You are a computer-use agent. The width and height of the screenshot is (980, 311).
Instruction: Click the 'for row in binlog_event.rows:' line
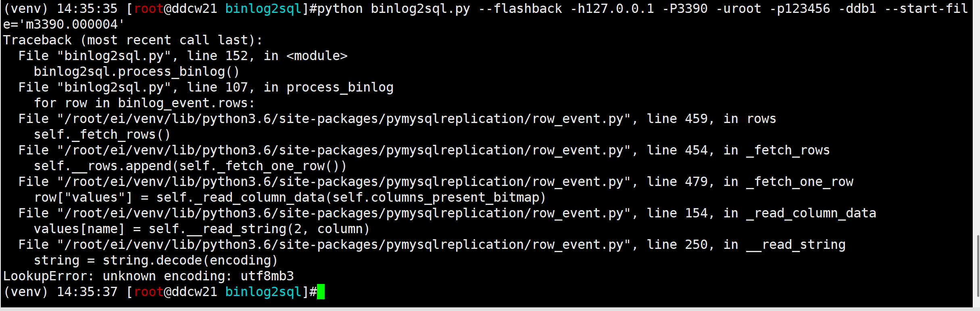pos(144,103)
